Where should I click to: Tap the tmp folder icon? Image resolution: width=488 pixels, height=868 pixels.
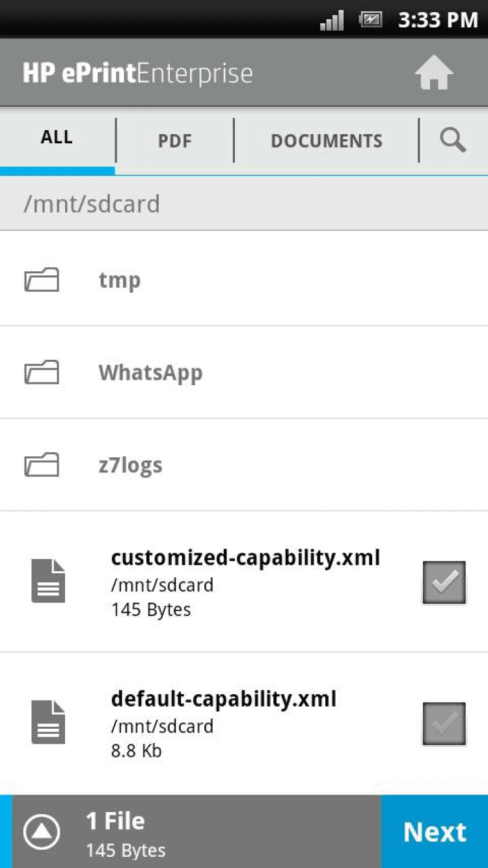point(42,280)
